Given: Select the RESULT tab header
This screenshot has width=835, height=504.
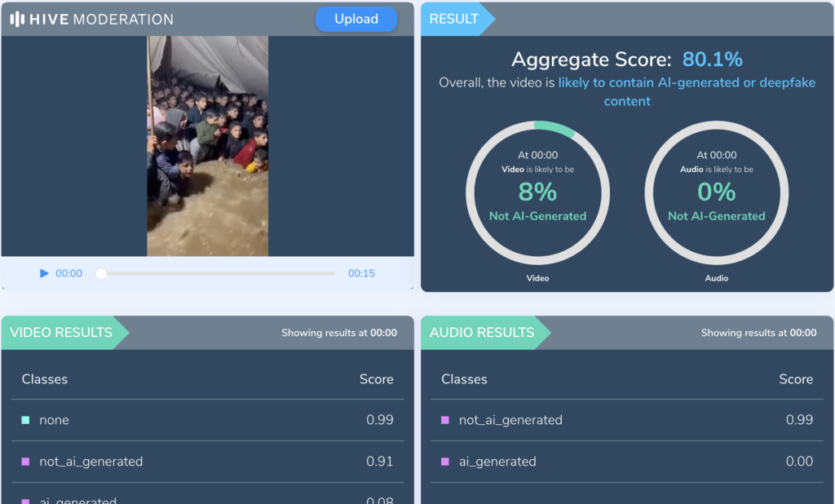Looking at the screenshot, I should 453,19.
